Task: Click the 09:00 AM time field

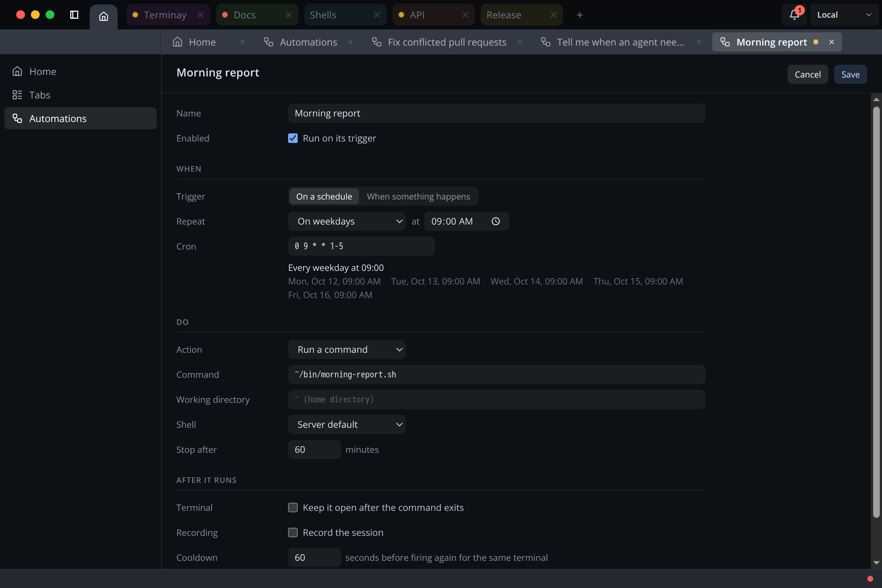Action: tap(466, 221)
